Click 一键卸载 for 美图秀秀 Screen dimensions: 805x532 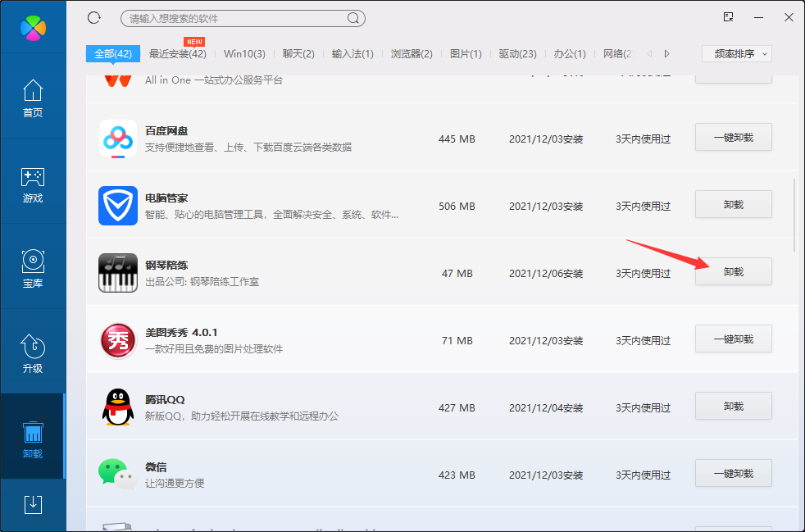(x=733, y=339)
